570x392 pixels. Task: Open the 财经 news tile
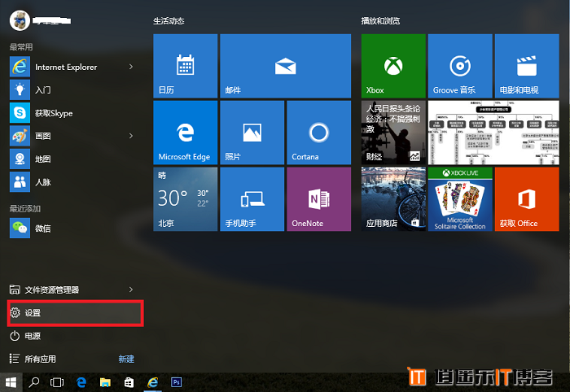tap(393, 133)
